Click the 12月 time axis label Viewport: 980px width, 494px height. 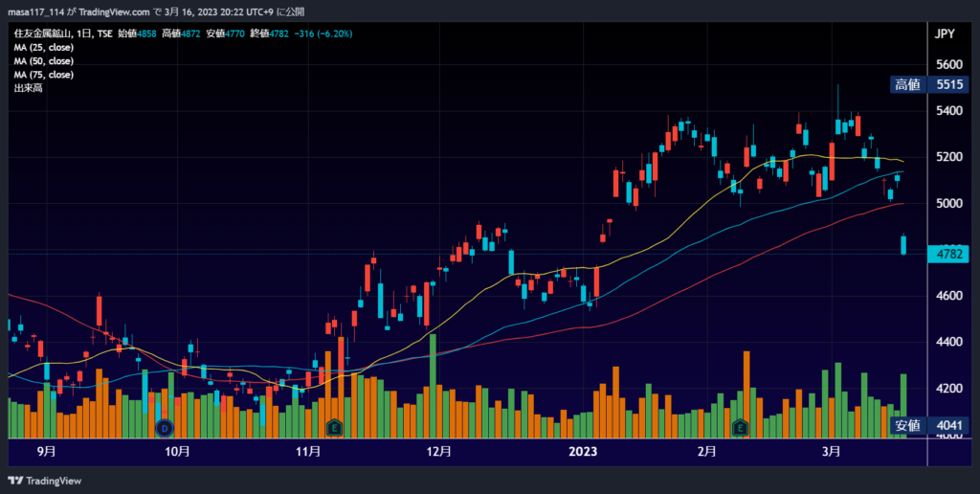pos(439,452)
